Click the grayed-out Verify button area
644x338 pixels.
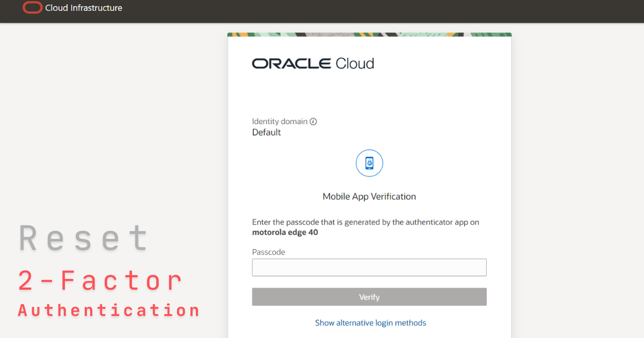pos(369,297)
